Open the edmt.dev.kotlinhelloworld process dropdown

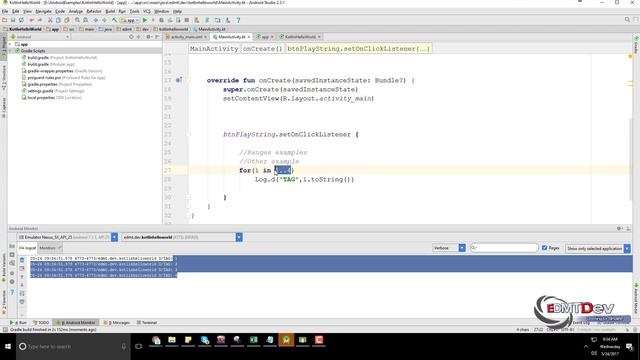point(182,237)
